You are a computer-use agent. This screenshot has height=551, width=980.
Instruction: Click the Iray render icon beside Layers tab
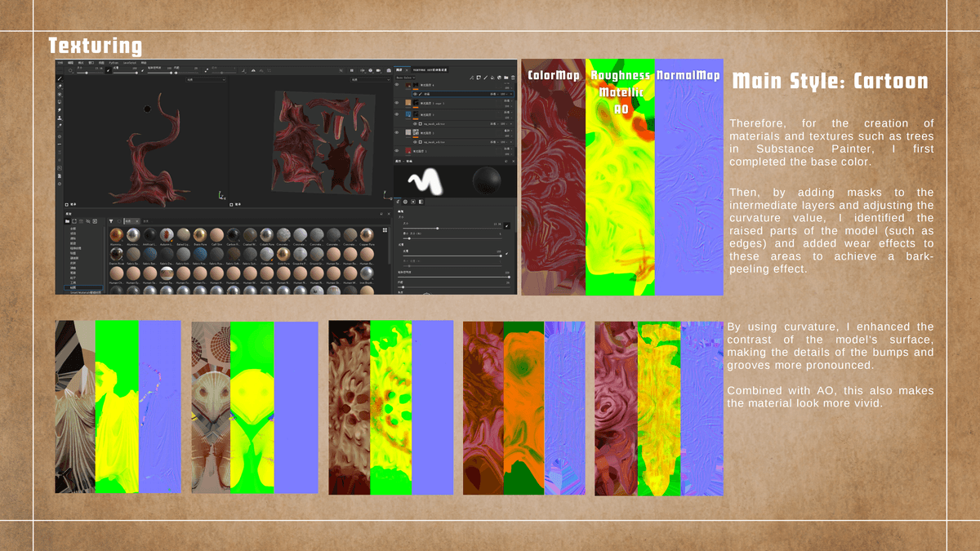[x=389, y=70]
